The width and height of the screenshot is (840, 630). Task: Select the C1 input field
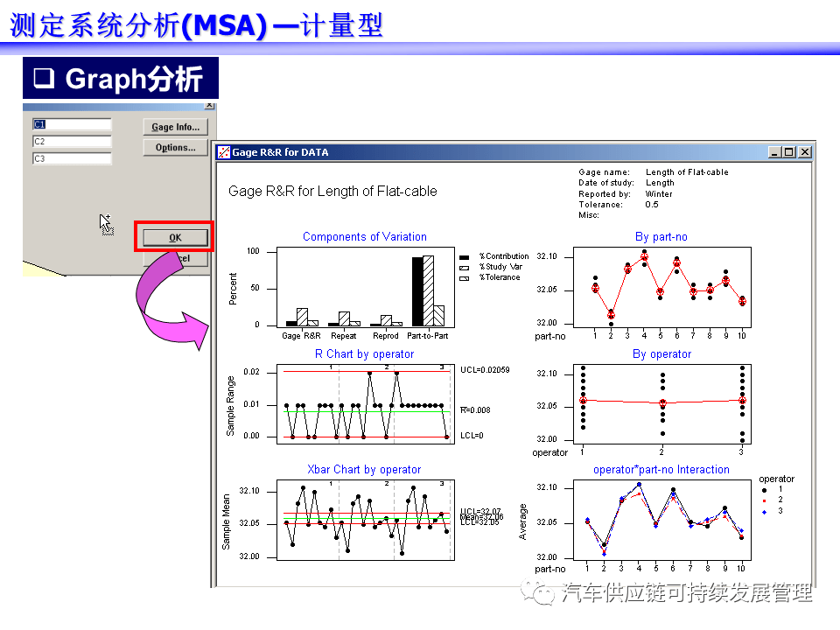pos(72,123)
